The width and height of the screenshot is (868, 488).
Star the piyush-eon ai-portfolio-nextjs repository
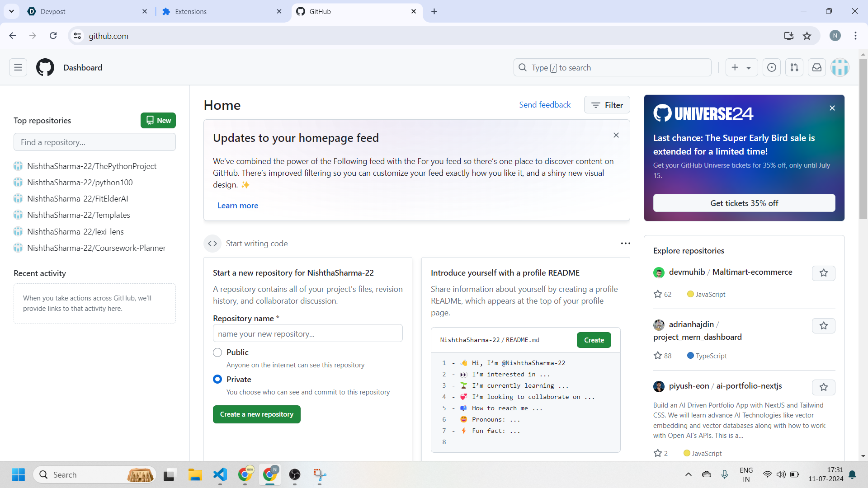point(823,387)
